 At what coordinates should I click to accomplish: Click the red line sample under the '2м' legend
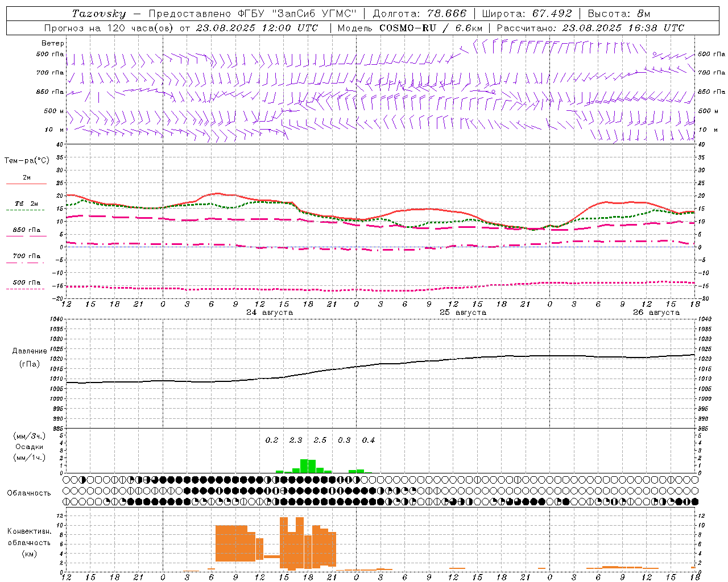pos(26,184)
